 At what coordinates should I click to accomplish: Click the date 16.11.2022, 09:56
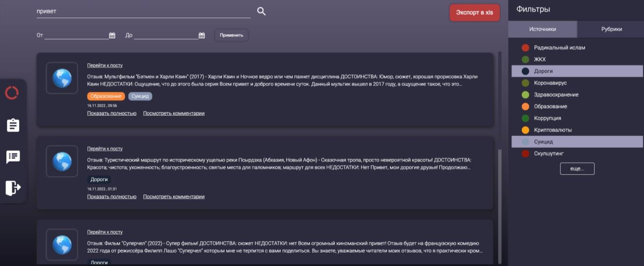(102, 105)
